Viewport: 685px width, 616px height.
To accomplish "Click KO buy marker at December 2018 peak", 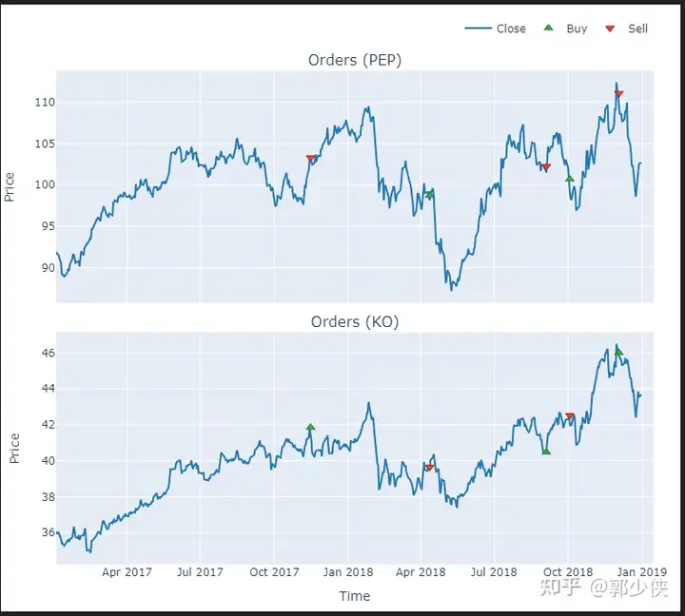I will pyautogui.click(x=618, y=351).
